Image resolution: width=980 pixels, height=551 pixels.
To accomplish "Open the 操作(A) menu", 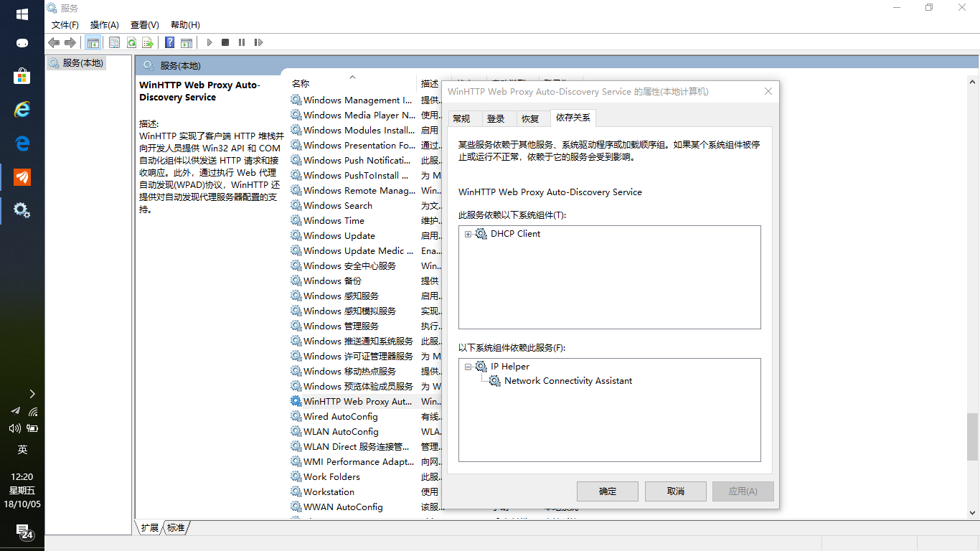I will tap(105, 25).
